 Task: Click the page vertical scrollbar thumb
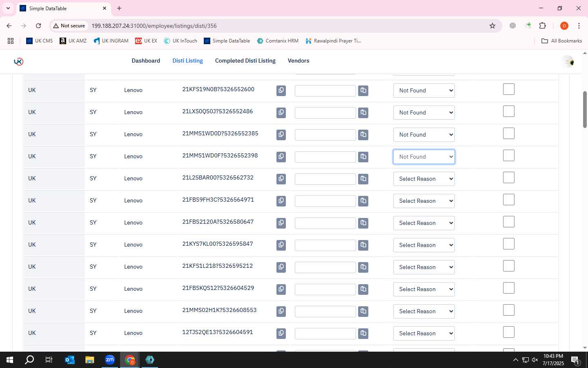pyautogui.click(x=585, y=110)
